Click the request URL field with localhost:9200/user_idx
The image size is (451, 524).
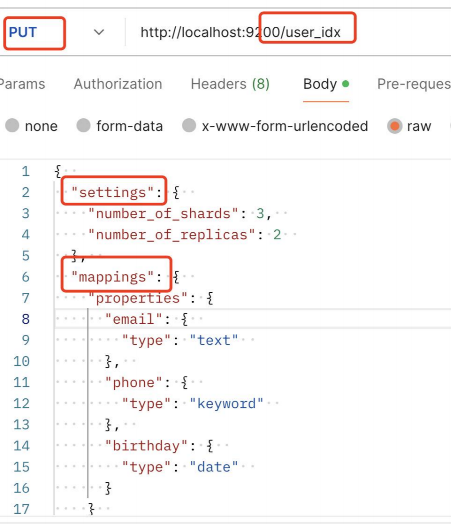pyautogui.click(x=240, y=32)
